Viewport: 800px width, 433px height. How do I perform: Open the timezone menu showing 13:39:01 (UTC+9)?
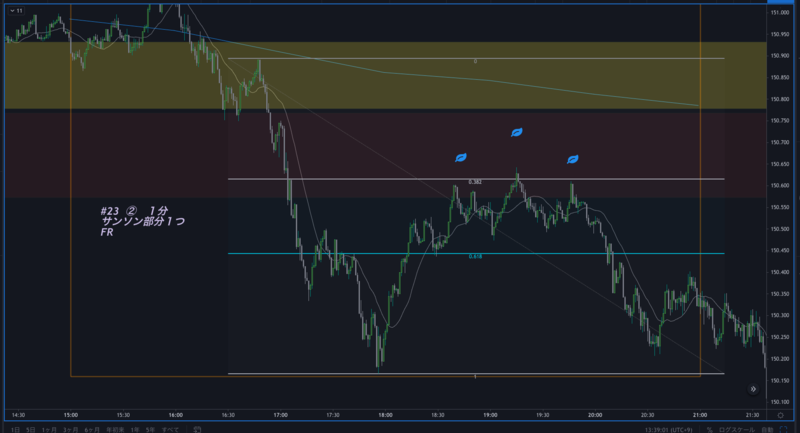click(668, 430)
